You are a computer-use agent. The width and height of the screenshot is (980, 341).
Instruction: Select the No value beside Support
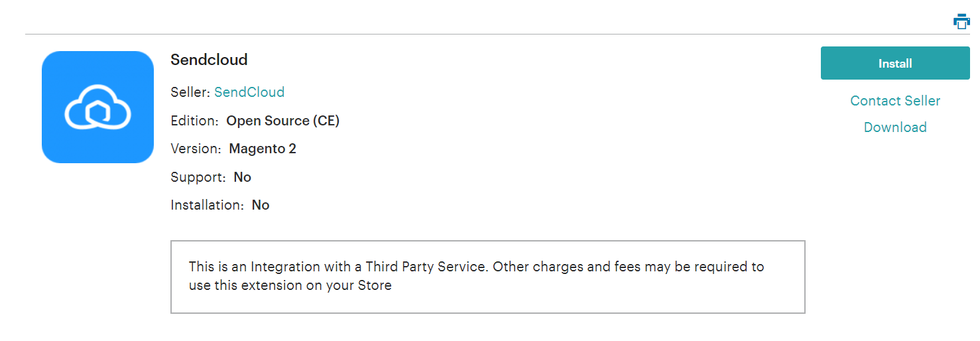tap(243, 177)
